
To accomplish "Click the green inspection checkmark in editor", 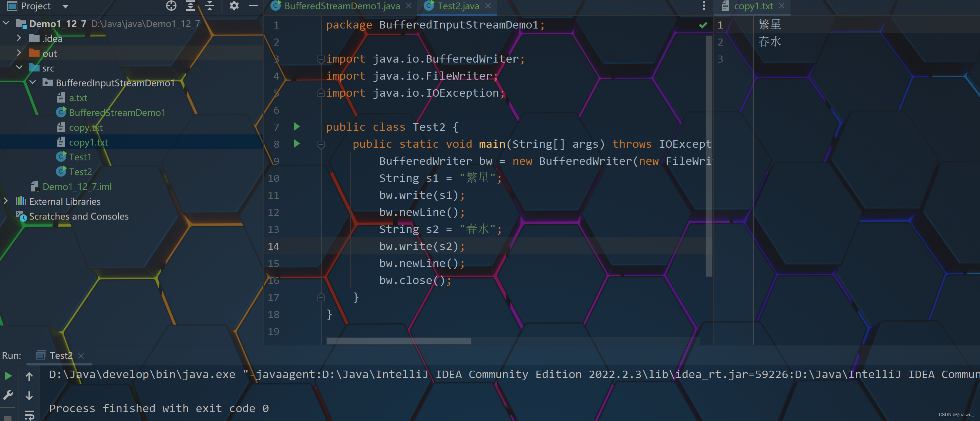I will (x=703, y=25).
